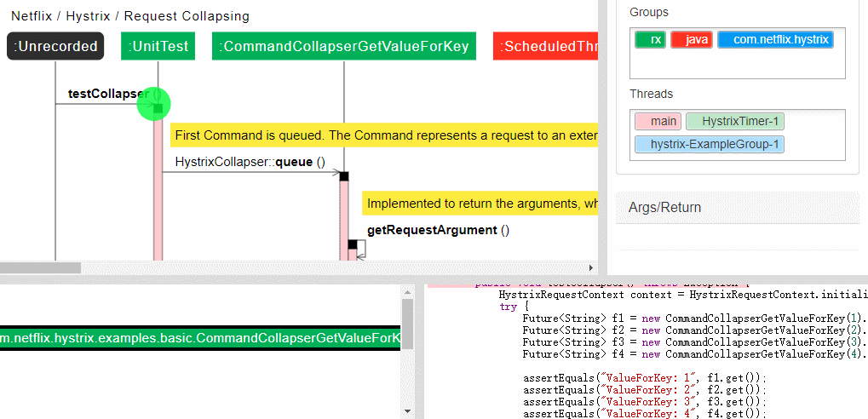This screenshot has width=868, height=419.
Task: Toggle the rx group tag
Action: tap(651, 40)
